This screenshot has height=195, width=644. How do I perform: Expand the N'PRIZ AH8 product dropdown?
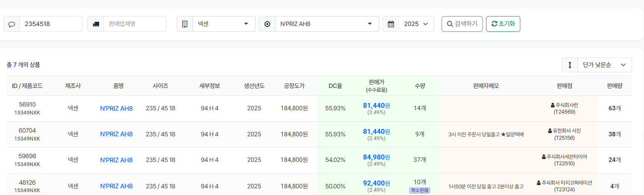coord(327,24)
